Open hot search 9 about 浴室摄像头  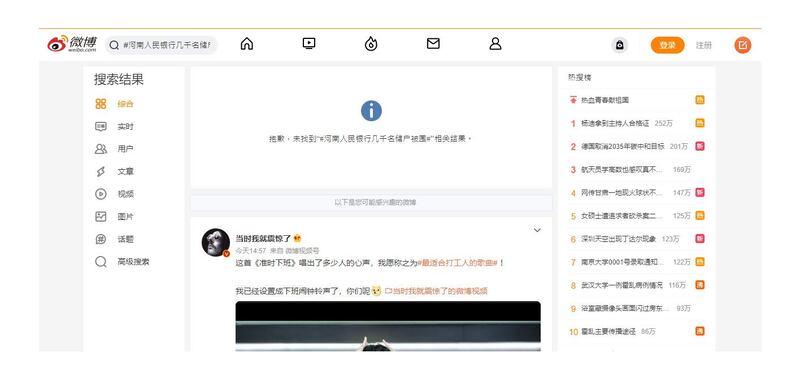pyautogui.click(x=625, y=309)
